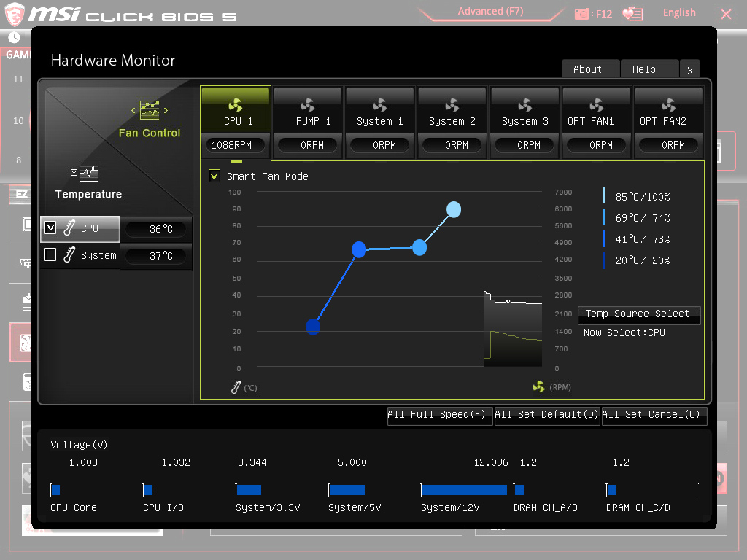Click the Voltage(V) section label
Image resolution: width=747 pixels, height=560 pixels.
(79, 445)
